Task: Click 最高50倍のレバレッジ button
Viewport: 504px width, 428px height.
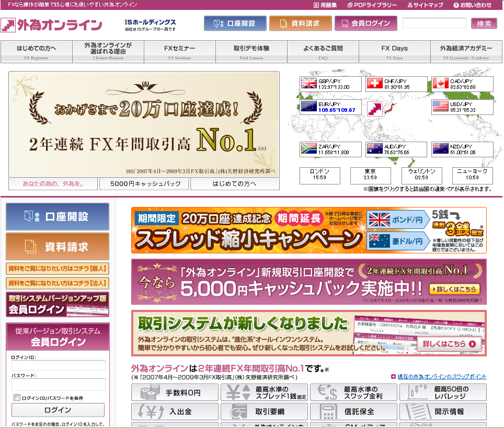Action: pyautogui.click(x=443, y=392)
